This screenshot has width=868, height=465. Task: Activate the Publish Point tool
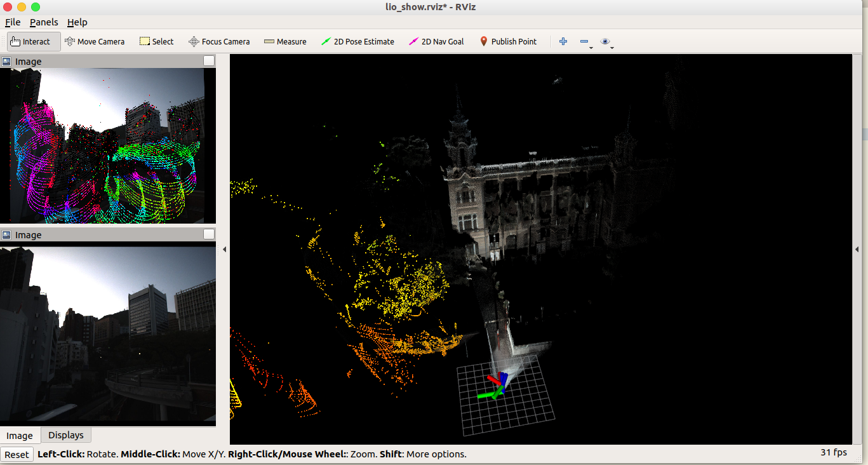coord(508,42)
